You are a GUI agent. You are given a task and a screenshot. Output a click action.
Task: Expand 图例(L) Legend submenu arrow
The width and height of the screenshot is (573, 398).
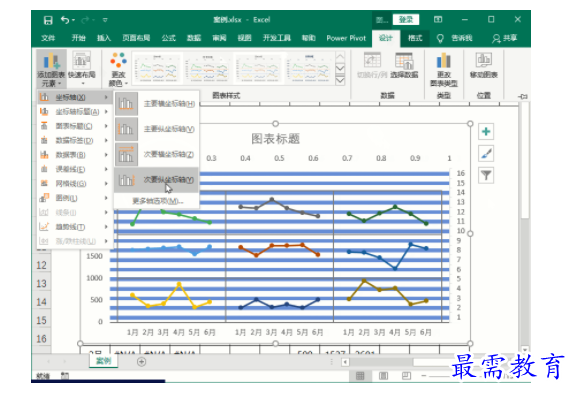coord(106,198)
